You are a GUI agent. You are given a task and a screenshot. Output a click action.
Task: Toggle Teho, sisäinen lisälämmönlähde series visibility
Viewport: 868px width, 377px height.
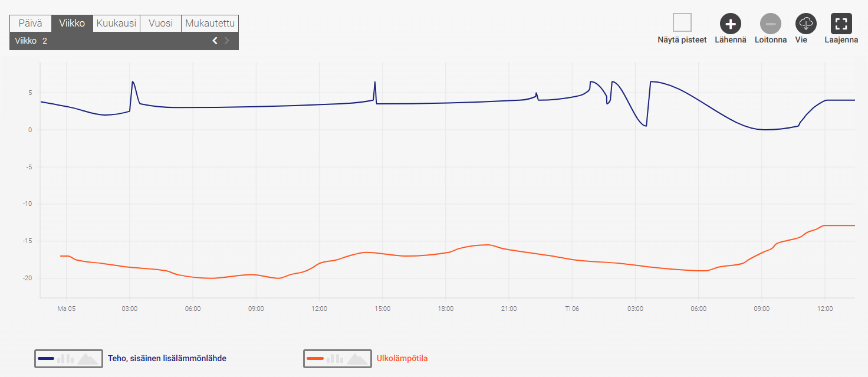click(167, 358)
